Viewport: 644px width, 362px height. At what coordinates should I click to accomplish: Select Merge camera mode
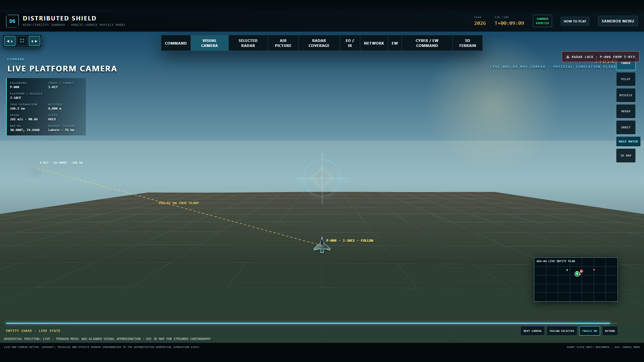pyautogui.click(x=626, y=111)
